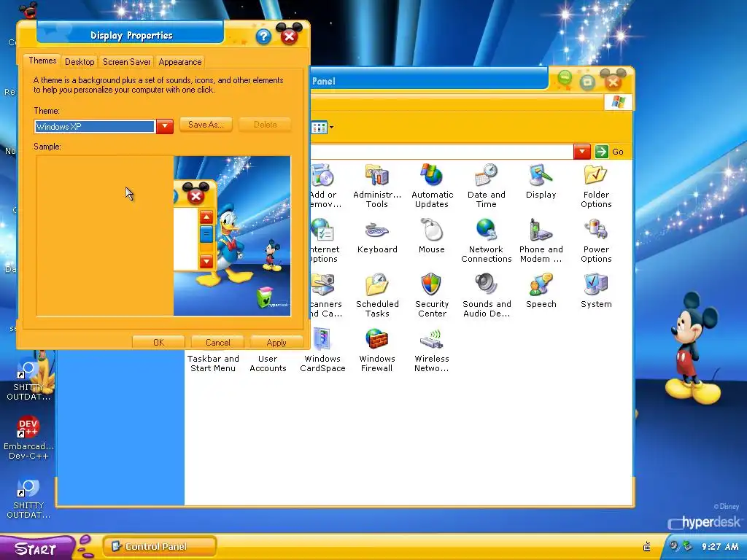Click the taskbar clock showing 9:27 AM
The image size is (747, 560).
(x=720, y=547)
